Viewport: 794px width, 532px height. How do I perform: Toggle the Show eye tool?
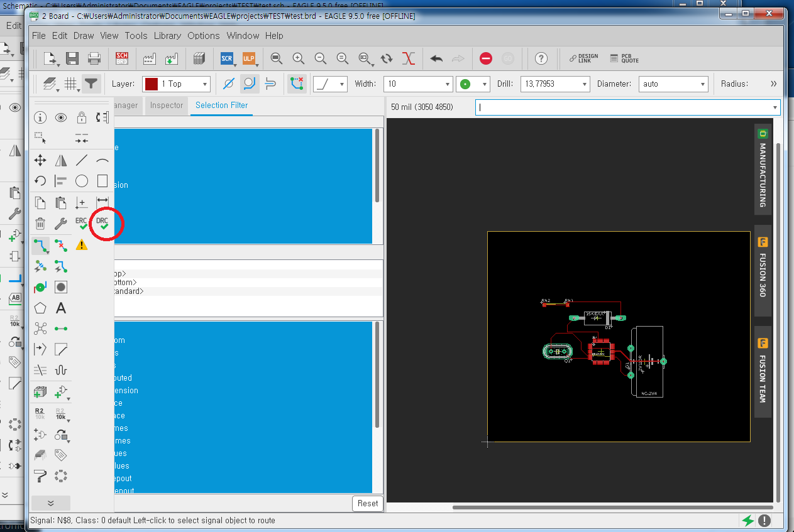61,117
